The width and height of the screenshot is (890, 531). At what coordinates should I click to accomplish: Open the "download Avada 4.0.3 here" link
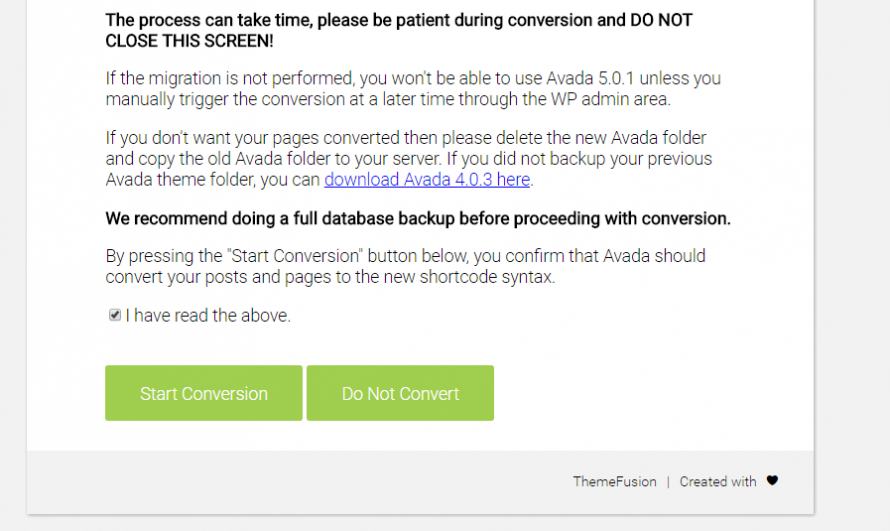tap(427, 180)
